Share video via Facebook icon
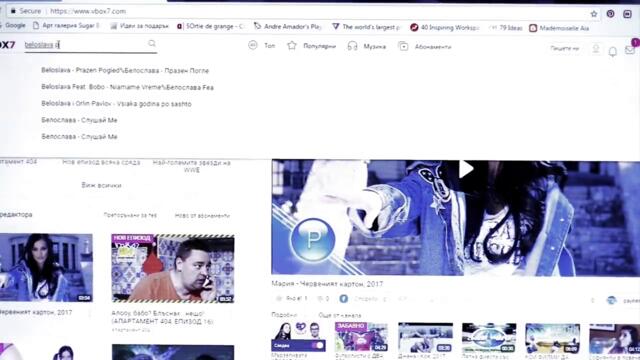 344,299
